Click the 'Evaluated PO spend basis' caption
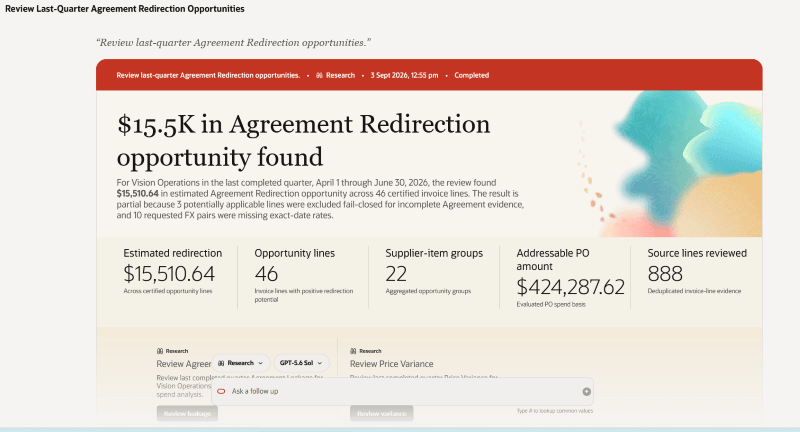Screen dimensions: 800x432 click(551, 304)
